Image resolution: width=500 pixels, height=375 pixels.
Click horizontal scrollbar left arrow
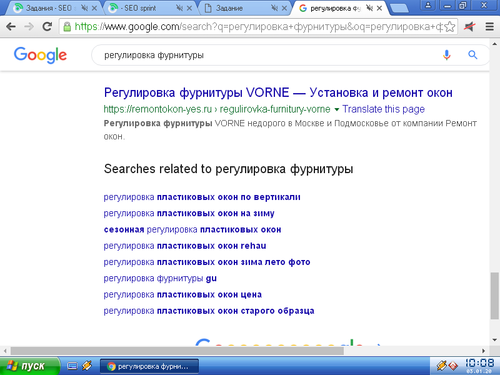5,351
